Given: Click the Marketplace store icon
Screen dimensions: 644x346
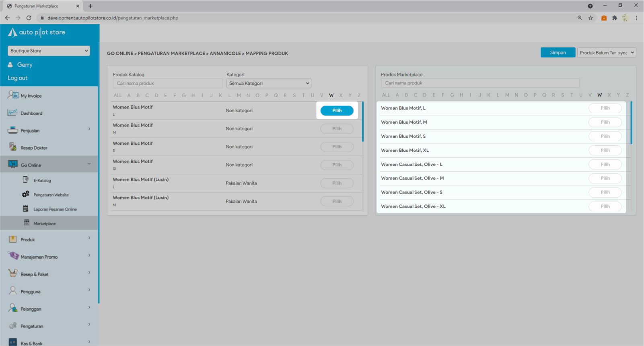Looking at the screenshot, I should click(27, 223).
